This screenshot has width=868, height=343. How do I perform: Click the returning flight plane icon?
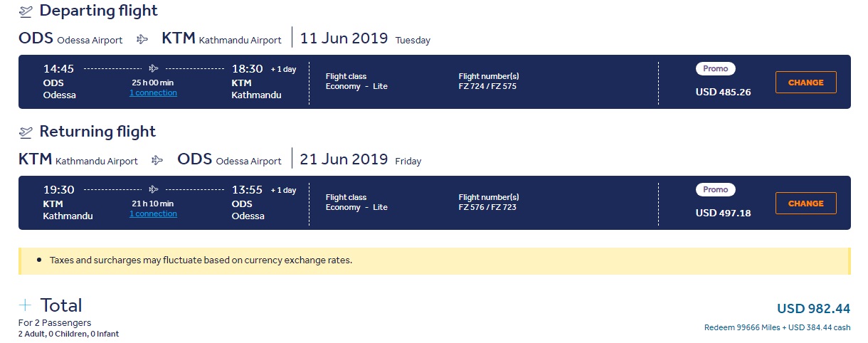[x=26, y=132]
